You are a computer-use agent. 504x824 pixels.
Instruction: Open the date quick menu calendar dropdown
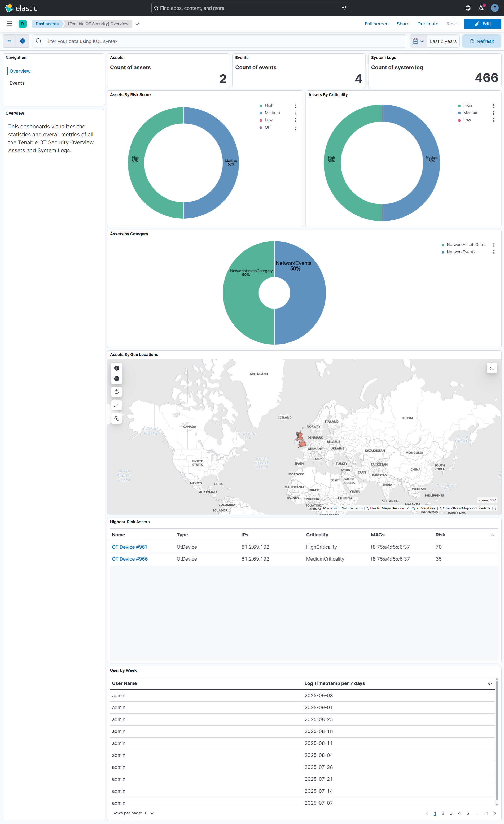[x=418, y=41]
